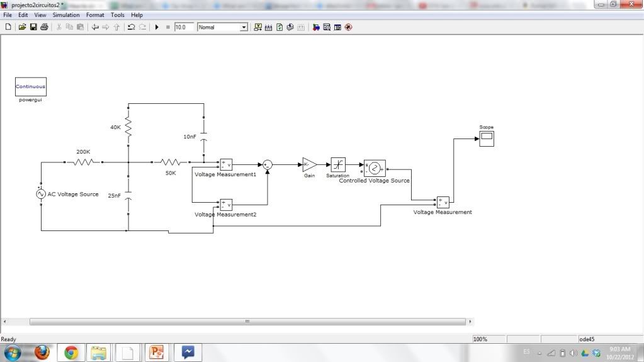Click the debug icon in the toolbar
Screen dimensions: 644x362
click(x=348, y=27)
